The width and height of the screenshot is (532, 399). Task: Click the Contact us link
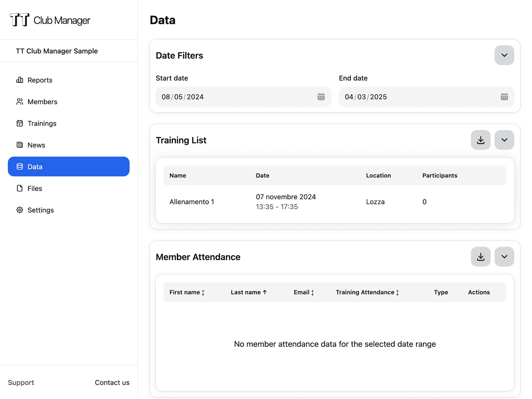[112, 382]
